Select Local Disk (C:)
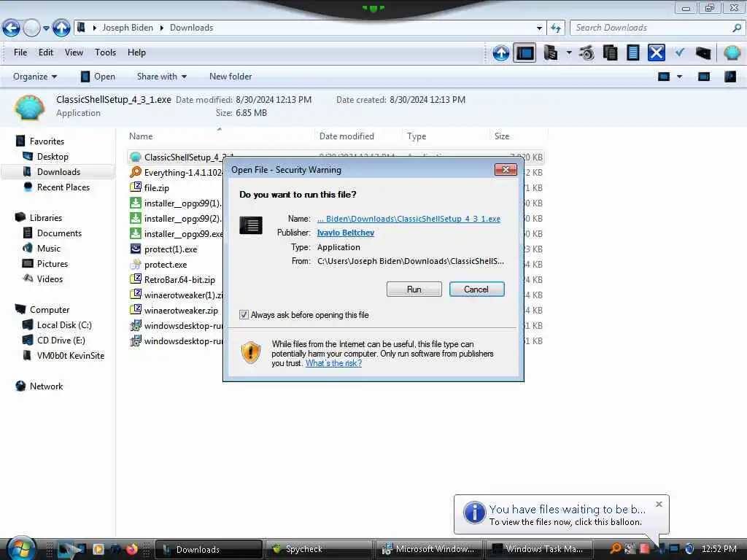747x560 pixels. pyautogui.click(x=64, y=325)
